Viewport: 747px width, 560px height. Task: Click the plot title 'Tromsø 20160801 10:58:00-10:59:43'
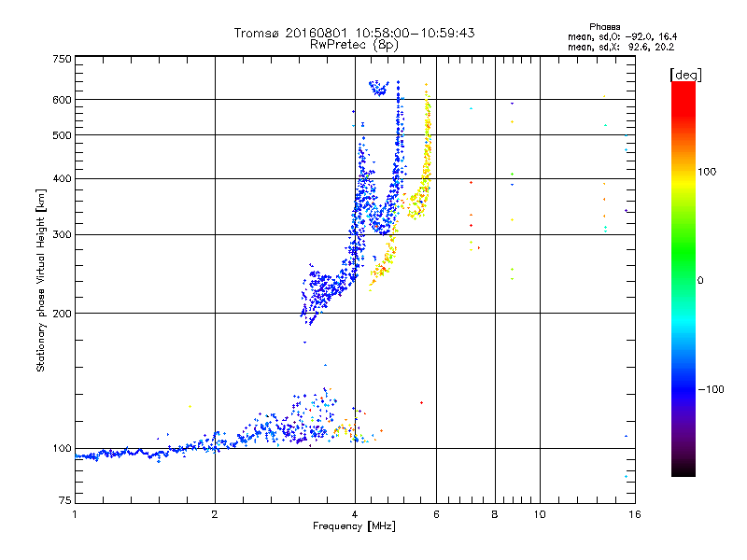tap(354, 33)
